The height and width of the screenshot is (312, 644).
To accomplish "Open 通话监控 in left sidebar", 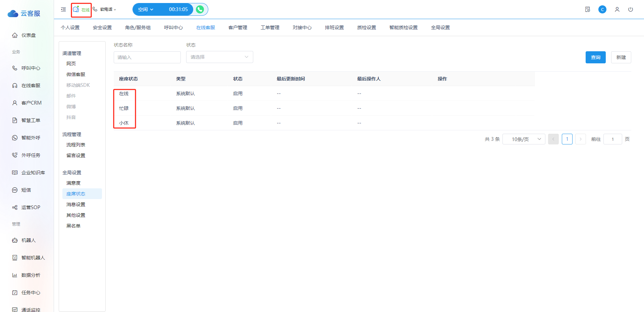I will tap(27, 310).
